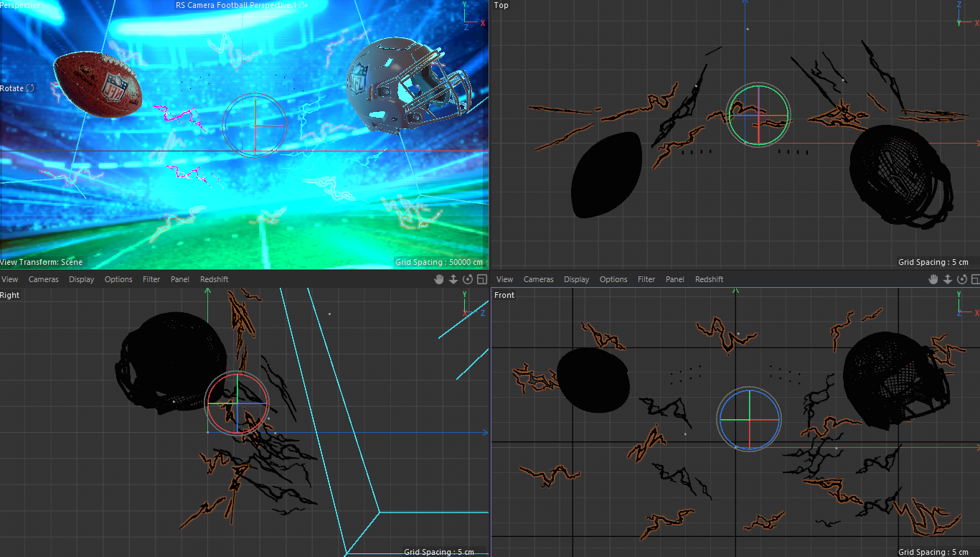Select the football object in Top viewport
Image resolution: width=980 pixels, height=557 pixels.
(x=606, y=174)
